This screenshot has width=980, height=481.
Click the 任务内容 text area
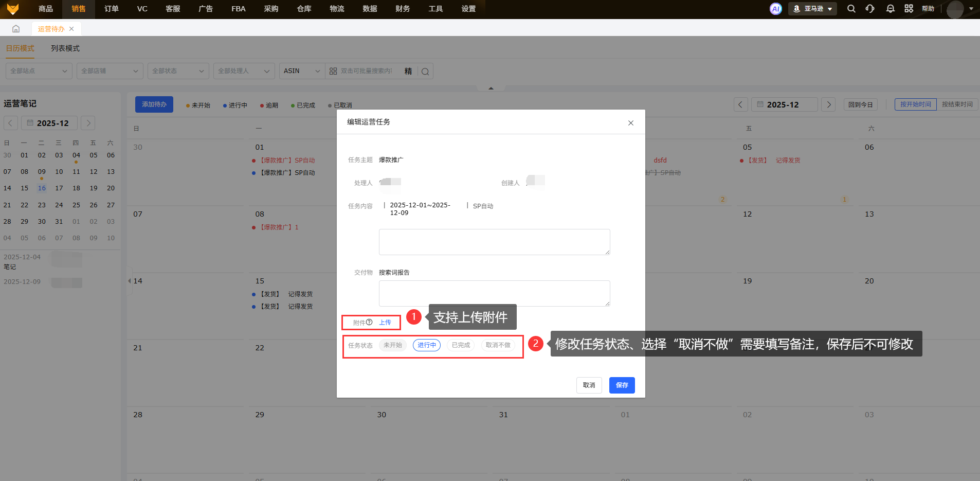click(x=495, y=242)
